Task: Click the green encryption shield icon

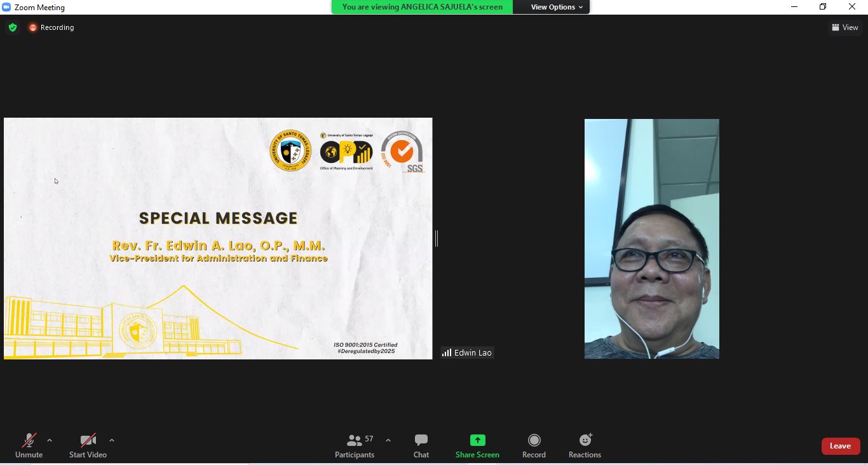Action: coord(13,27)
